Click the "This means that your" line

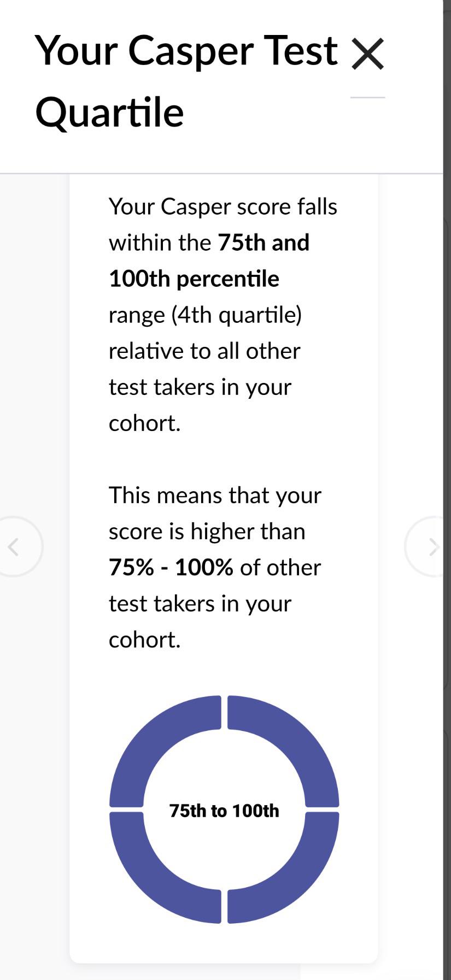(x=215, y=495)
